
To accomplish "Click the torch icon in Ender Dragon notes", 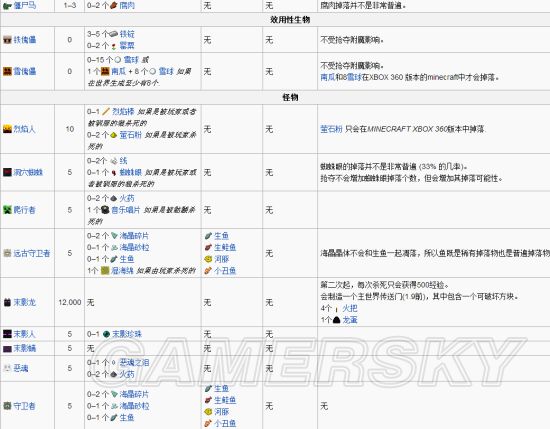I will [x=336, y=309].
